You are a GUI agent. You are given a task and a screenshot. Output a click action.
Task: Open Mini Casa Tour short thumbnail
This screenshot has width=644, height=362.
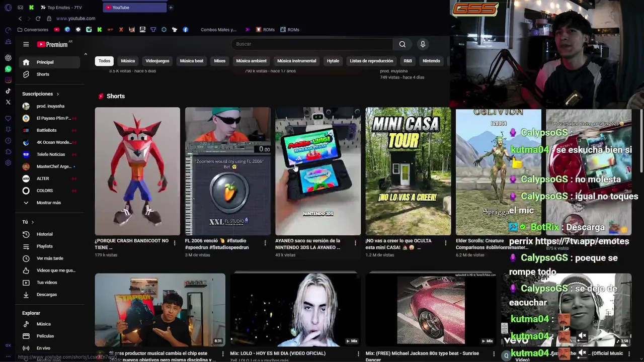pos(408,171)
